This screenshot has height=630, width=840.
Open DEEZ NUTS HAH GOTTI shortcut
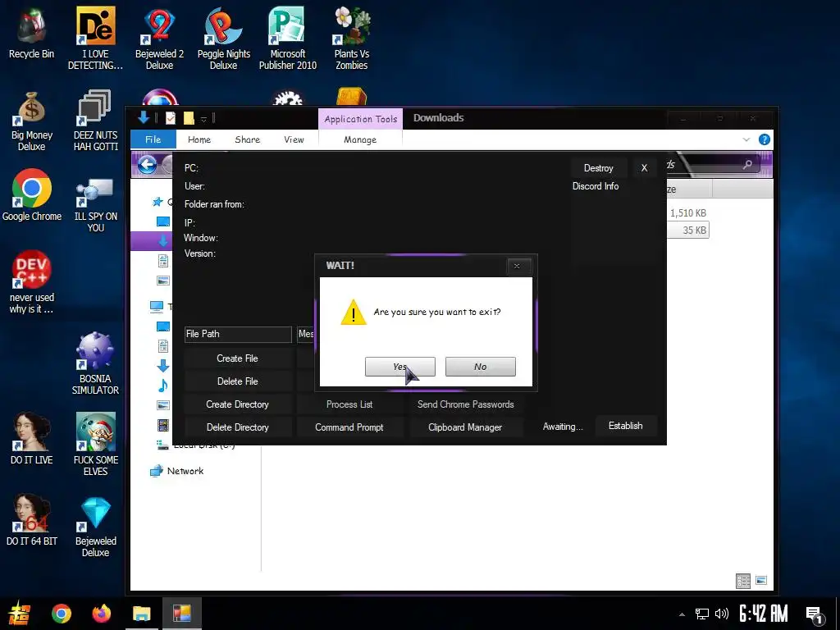tap(95, 120)
